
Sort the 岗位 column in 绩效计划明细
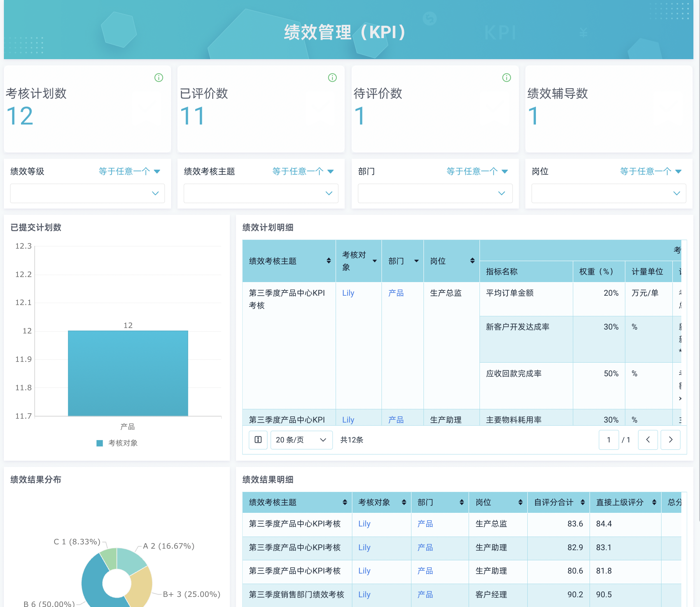click(472, 261)
